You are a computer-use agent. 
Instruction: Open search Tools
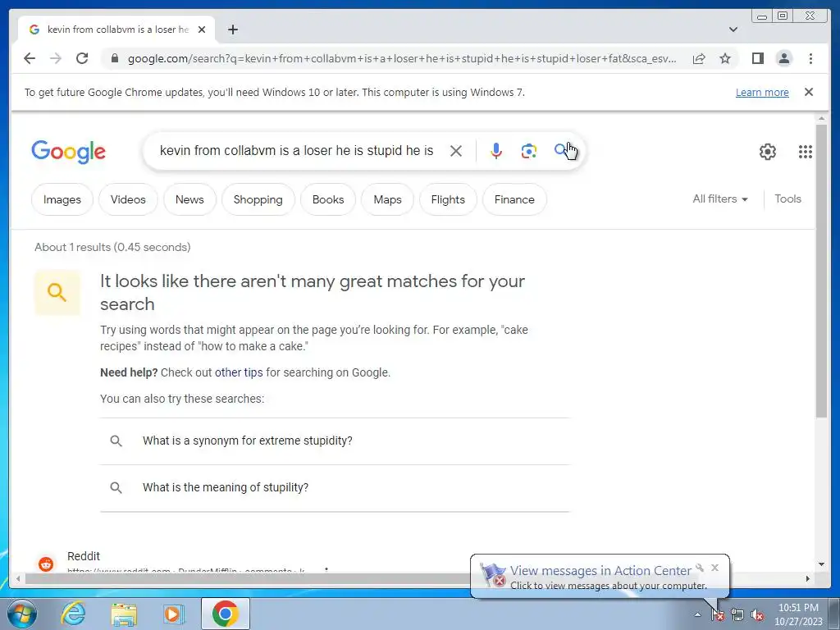[787, 199]
